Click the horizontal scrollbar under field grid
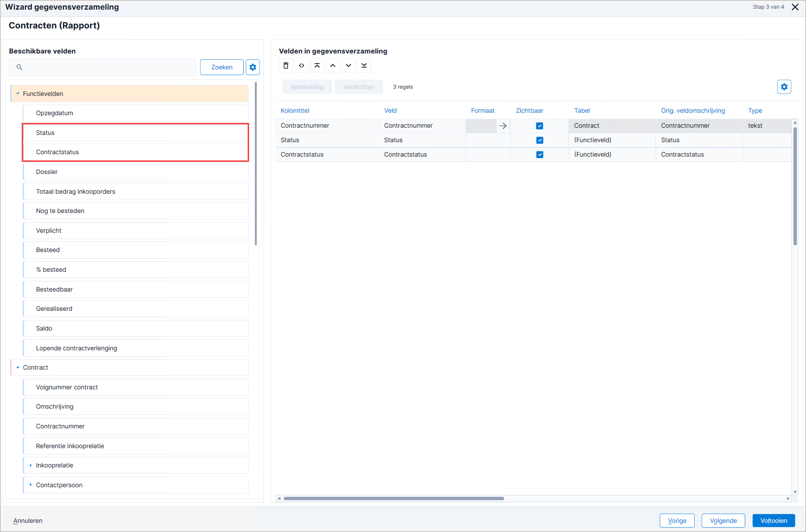Image resolution: width=806 pixels, height=532 pixels. click(x=394, y=498)
